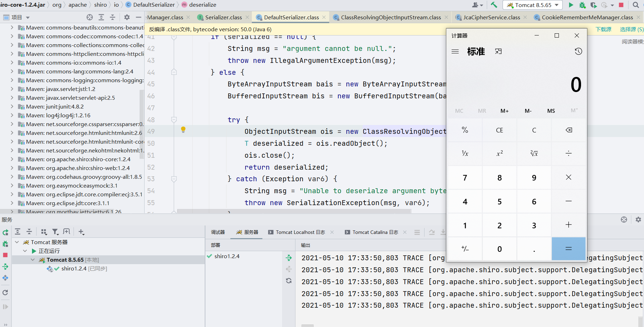The image size is (644, 327).
Task: Stop the server with the top red square
Action: click(621, 5)
